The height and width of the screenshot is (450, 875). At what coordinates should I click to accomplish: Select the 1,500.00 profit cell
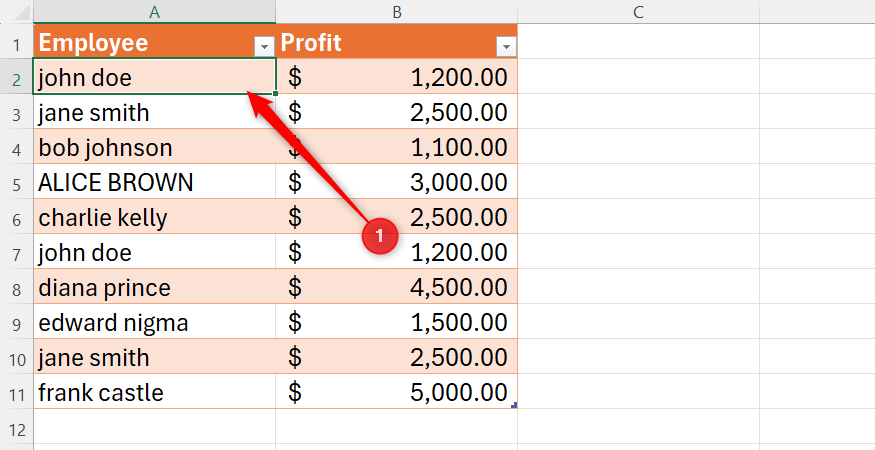397,322
